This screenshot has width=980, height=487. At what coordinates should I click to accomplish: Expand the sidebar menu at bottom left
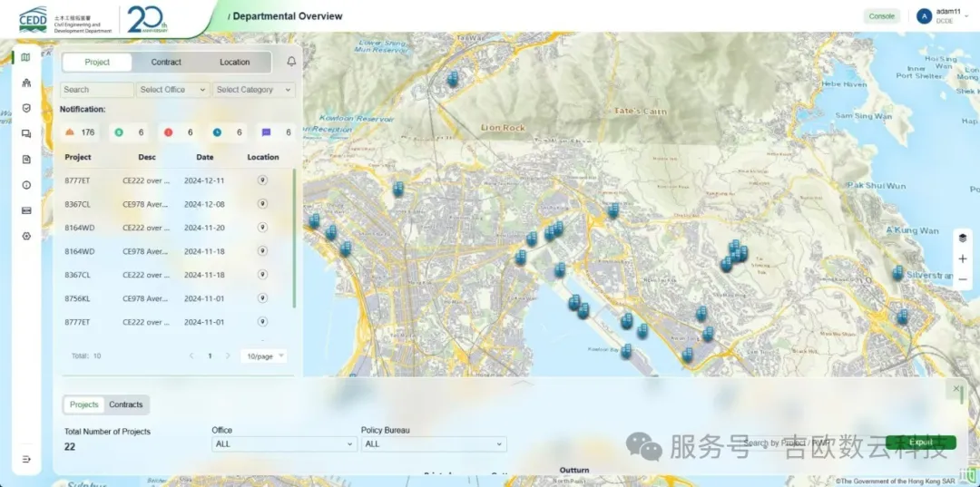[x=26, y=459]
